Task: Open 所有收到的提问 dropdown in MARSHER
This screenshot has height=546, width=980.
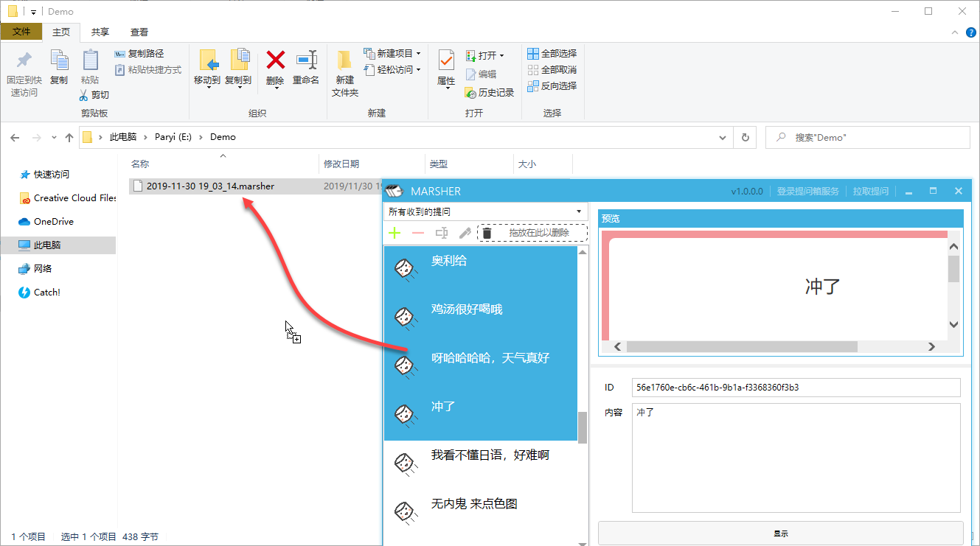Action: click(x=486, y=211)
